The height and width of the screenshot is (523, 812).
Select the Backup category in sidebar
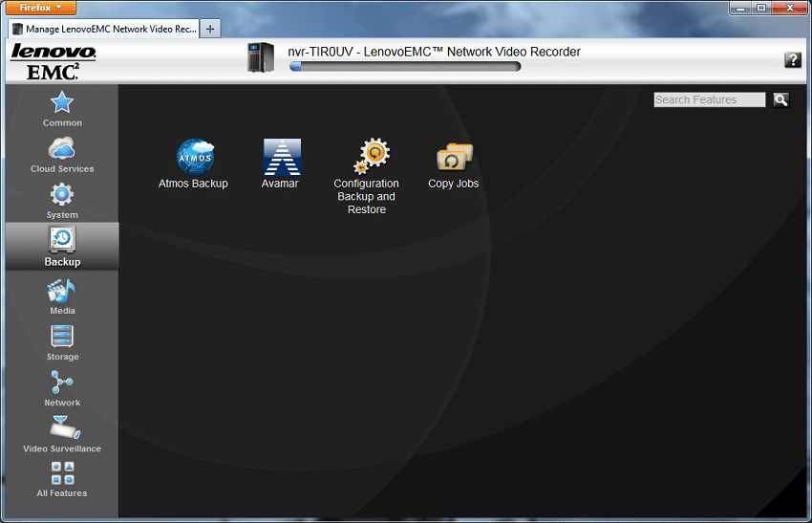tap(62, 247)
